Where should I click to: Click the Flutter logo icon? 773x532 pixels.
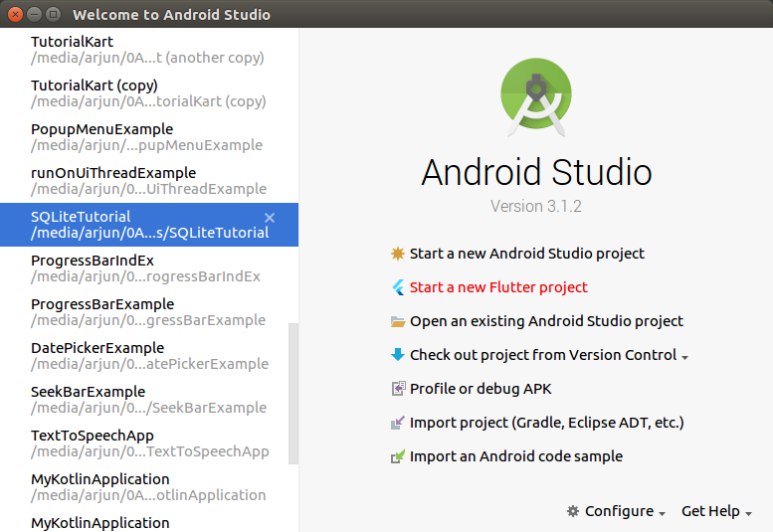tap(398, 287)
